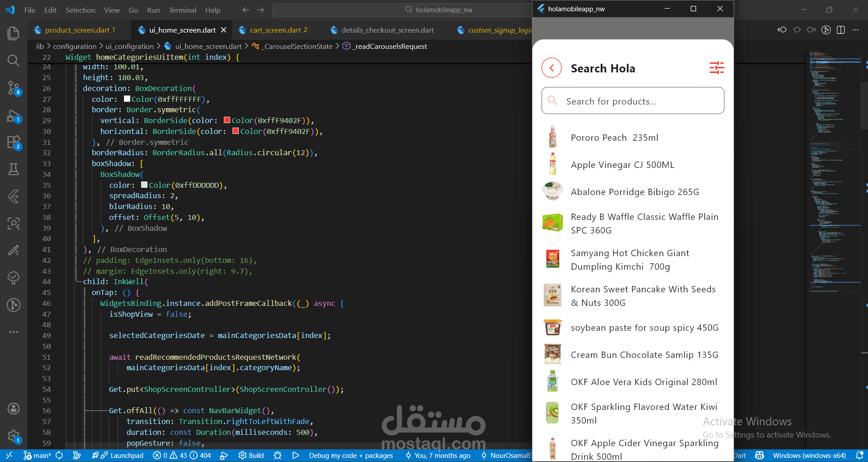This screenshot has height=462, width=868.
Task: Open the Terminal menu
Action: 182,10
